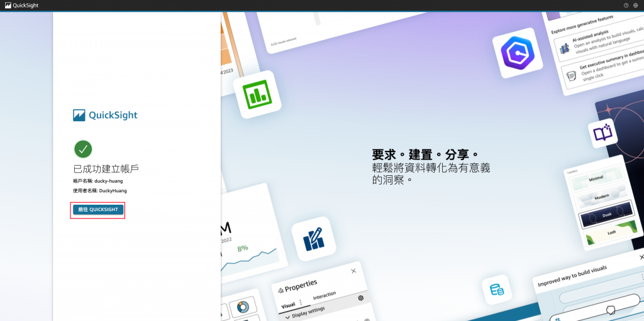Click the purple book with sparkles tile
The width and height of the screenshot is (644, 321).
coord(602,133)
